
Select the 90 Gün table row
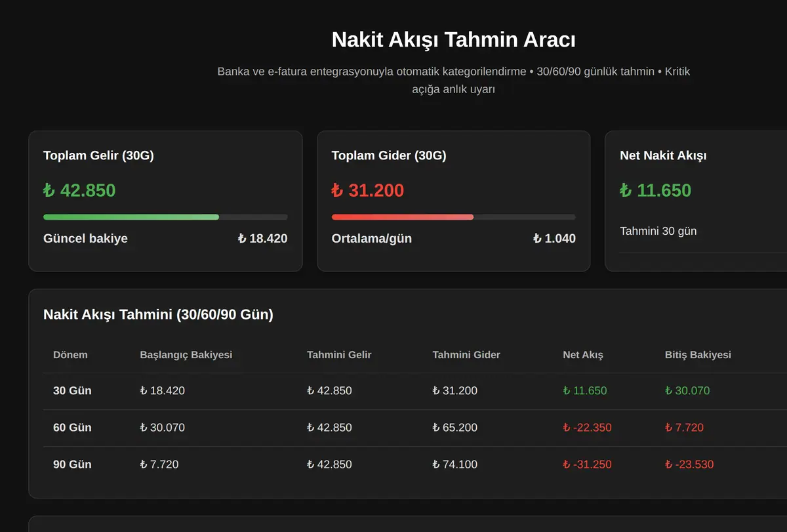(415, 464)
